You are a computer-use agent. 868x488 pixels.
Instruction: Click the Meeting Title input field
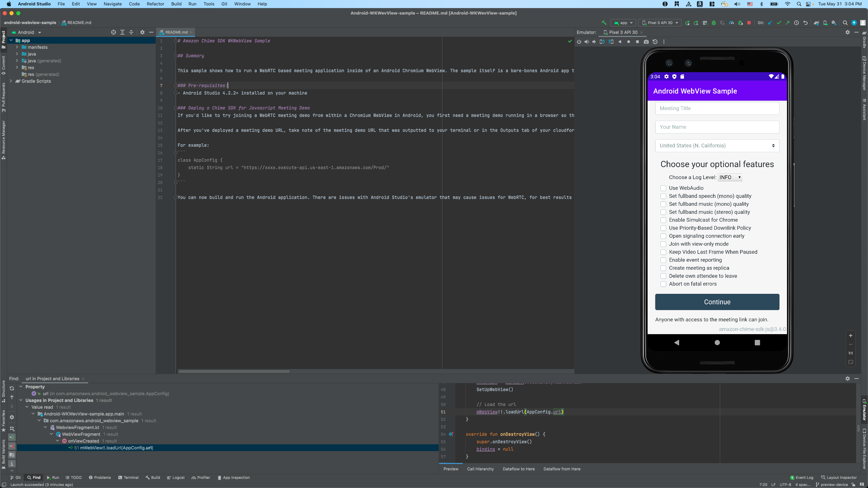point(717,108)
